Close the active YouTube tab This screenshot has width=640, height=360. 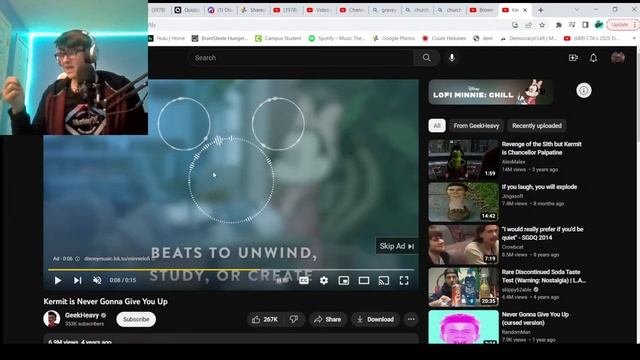[x=525, y=10]
